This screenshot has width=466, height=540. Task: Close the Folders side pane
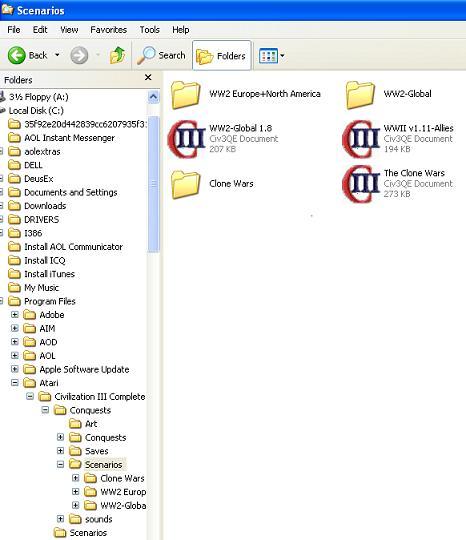[x=148, y=77]
